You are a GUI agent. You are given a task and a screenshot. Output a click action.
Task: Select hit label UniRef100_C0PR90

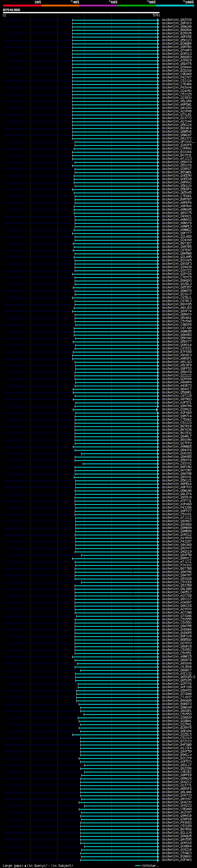(177, 149)
